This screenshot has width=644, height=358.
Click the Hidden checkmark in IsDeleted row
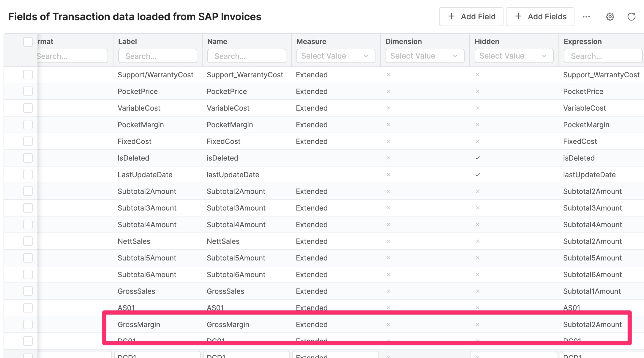pyautogui.click(x=477, y=158)
